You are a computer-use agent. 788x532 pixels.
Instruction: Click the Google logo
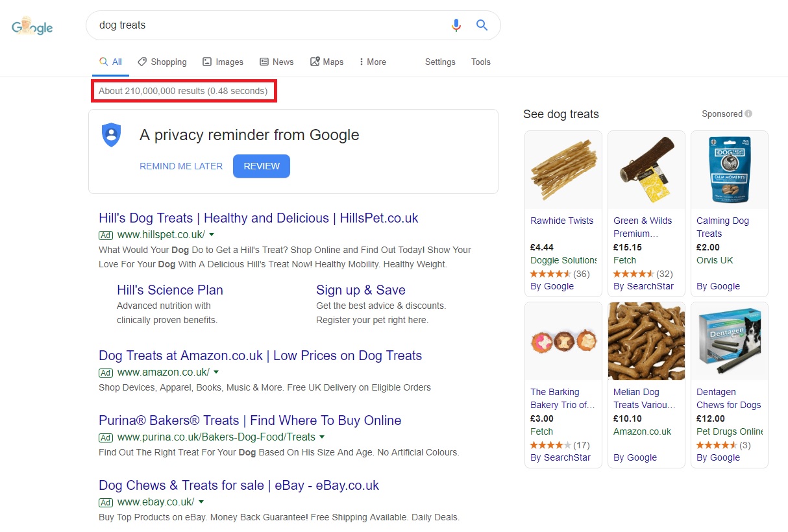[32, 27]
